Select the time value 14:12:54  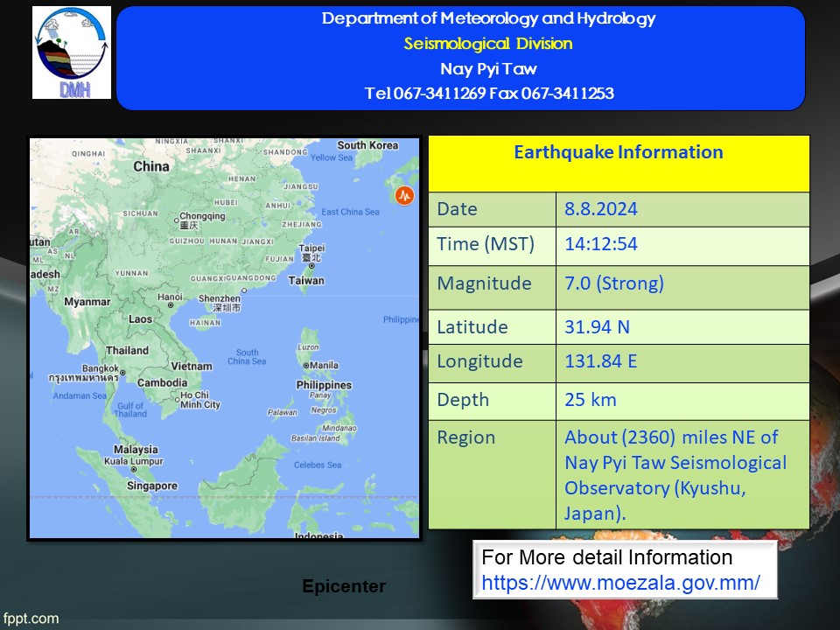[x=601, y=244]
